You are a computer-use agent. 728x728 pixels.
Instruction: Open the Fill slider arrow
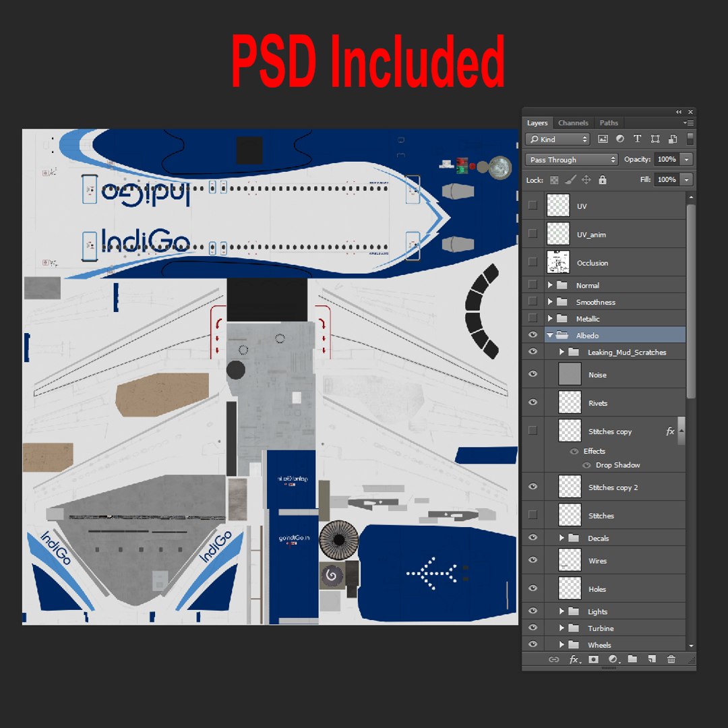click(x=687, y=180)
